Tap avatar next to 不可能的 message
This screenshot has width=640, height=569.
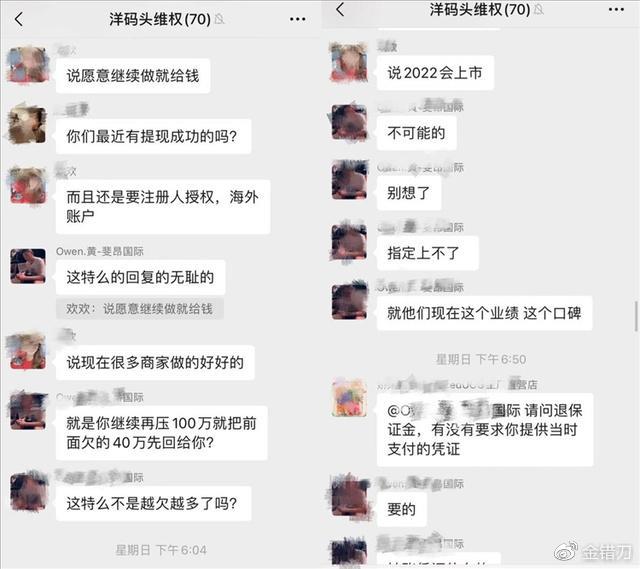349,122
